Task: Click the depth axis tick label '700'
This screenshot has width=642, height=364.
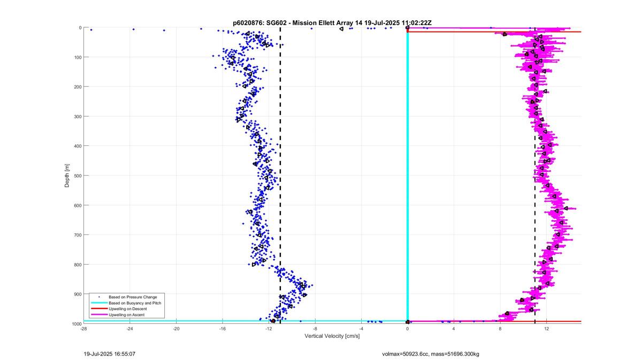Action: point(77,235)
